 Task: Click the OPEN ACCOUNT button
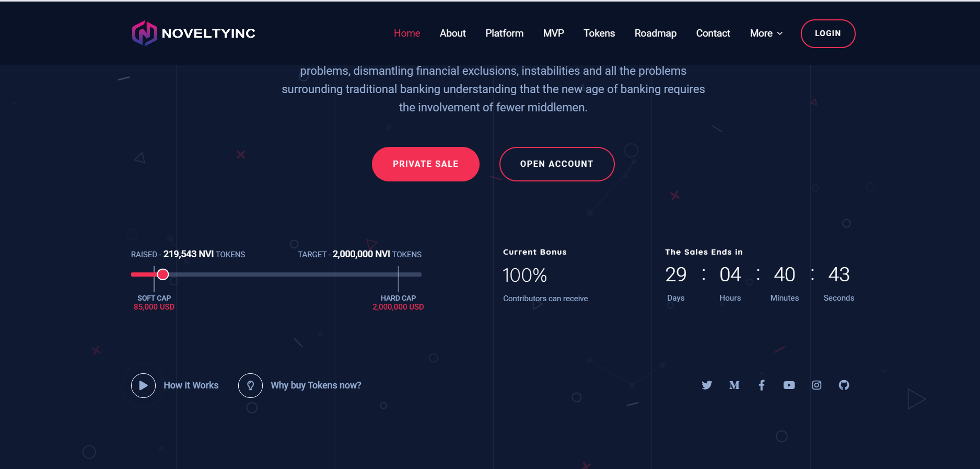click(x=556, y=164)
